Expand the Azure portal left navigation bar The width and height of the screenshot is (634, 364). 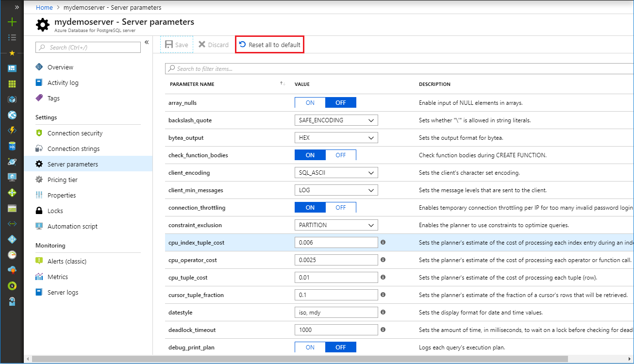coord(17,7)
